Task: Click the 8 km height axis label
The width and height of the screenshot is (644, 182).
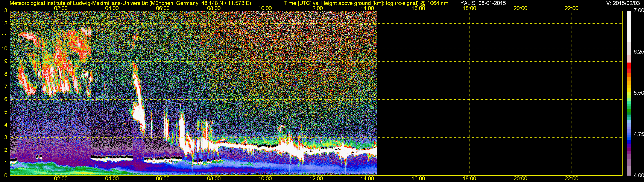Action: coord(6,74)
